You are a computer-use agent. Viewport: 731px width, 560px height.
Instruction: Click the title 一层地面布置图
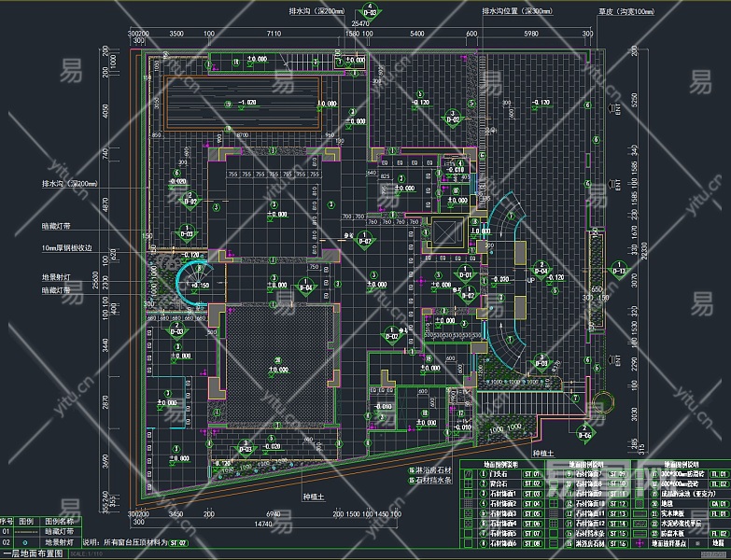pos(33,553)
